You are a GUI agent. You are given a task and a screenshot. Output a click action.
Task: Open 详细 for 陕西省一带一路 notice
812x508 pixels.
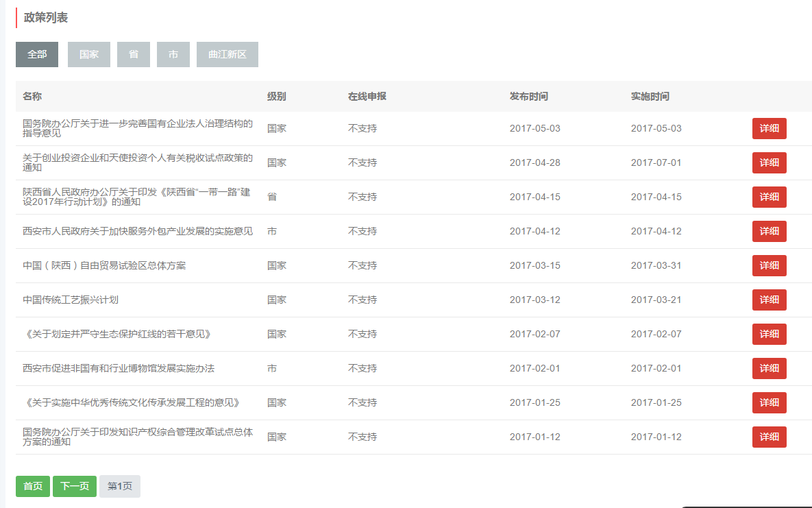point(769,197)
